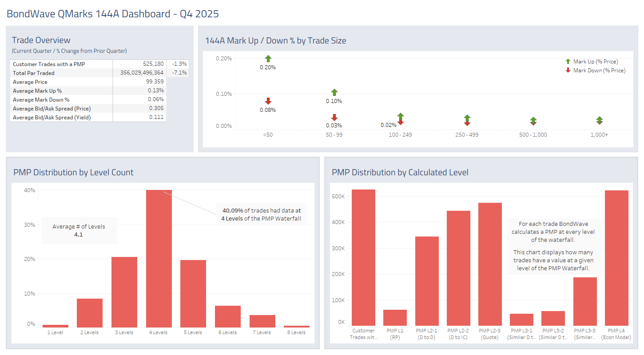The image size is (644, 355).
Task: Click the Trade Overview panel title
Action: tap(41, 40)
